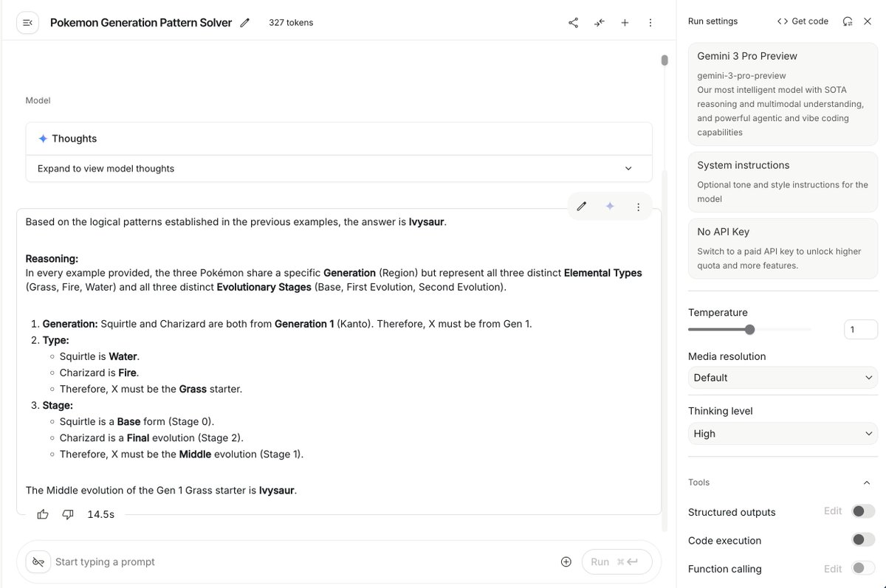Rerun response with sparkle icon
886x588 pixels.
610,207
